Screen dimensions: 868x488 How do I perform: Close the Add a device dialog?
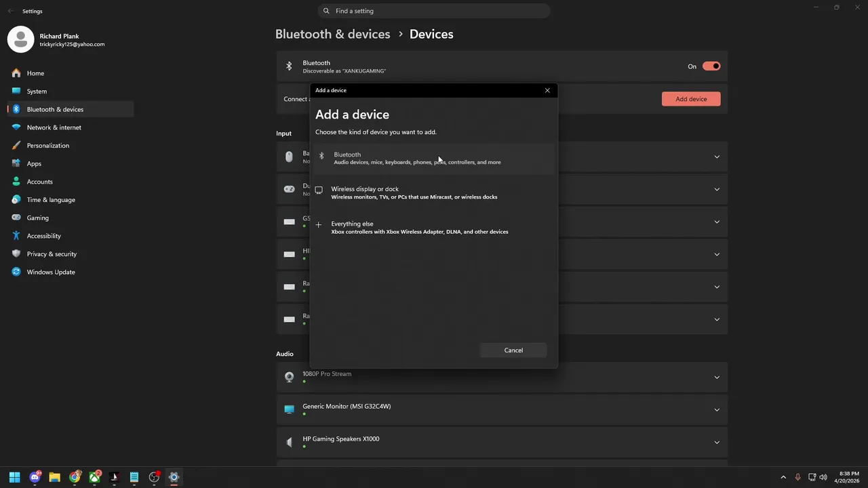[x=547, y=90]
